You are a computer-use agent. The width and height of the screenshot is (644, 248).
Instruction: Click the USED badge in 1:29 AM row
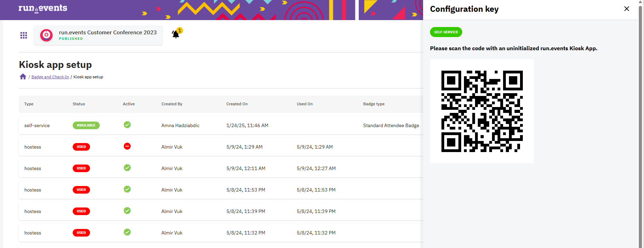(81, 147)
